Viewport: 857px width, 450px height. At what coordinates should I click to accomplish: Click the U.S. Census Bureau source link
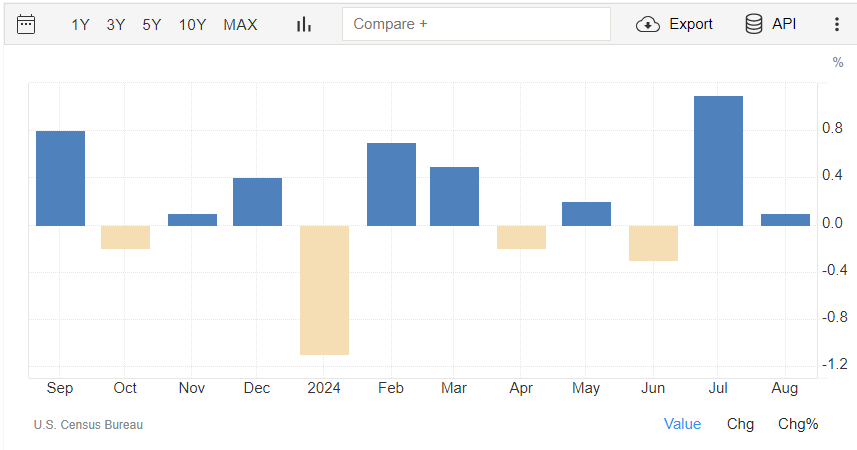[x=88, y=425]
